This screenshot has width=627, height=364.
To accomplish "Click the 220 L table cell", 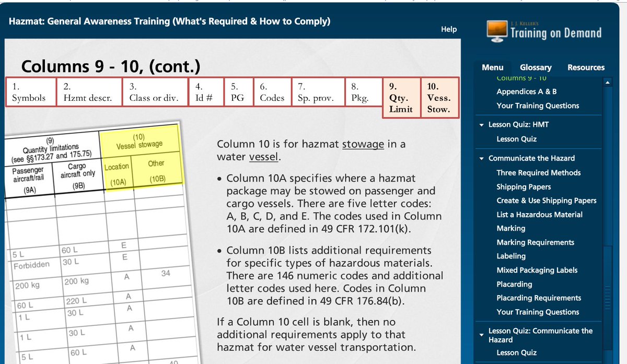I will pos(76,301).
